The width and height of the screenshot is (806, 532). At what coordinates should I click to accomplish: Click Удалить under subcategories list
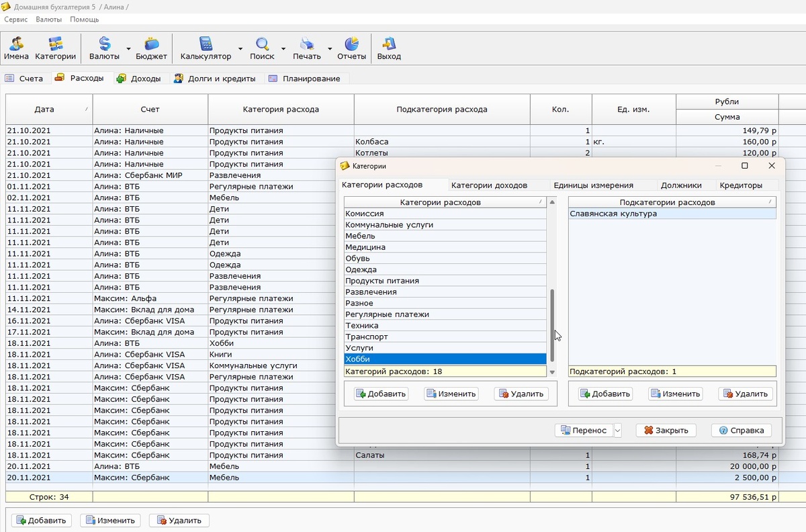click(746, 394)
